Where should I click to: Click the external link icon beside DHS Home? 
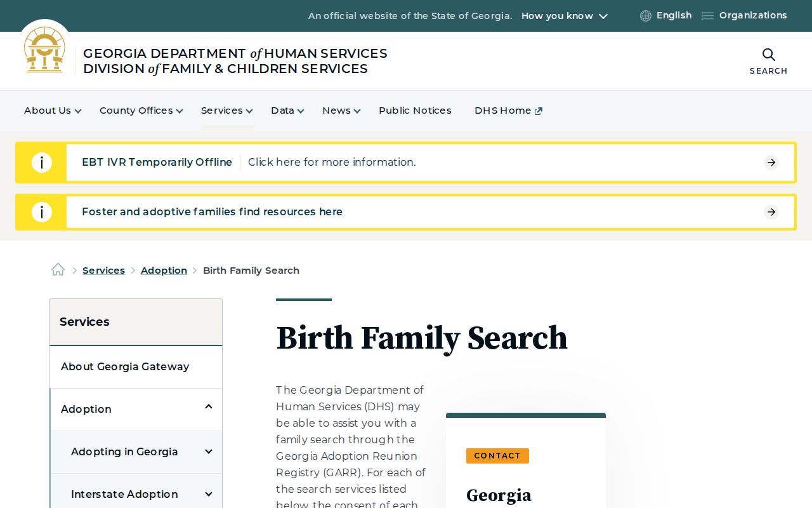coord(539,111)
